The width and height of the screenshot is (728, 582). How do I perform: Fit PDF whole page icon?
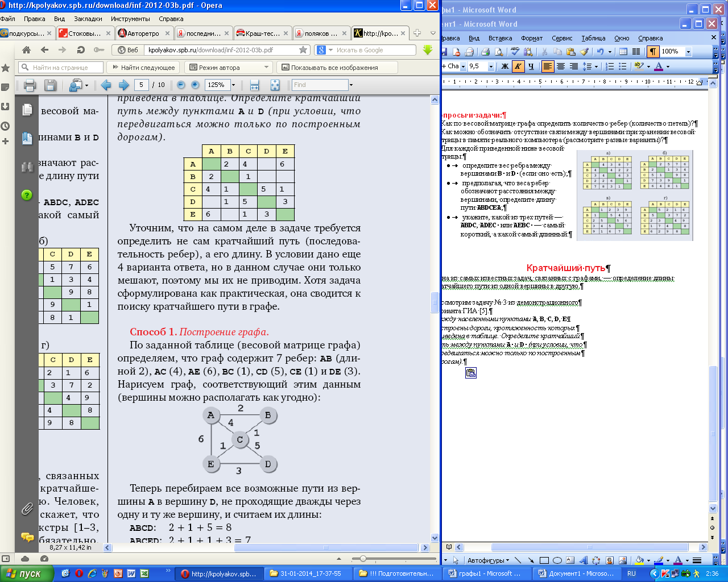coord(275,85)
